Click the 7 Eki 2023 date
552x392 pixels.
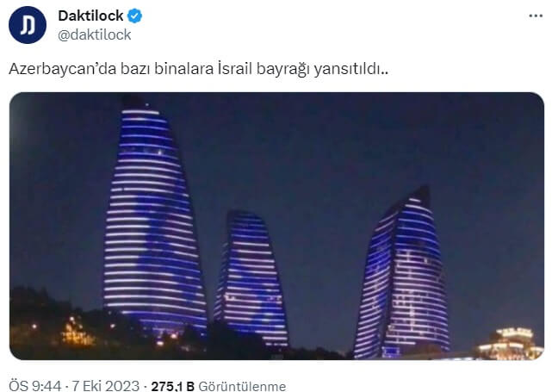(x=106, y=386)
